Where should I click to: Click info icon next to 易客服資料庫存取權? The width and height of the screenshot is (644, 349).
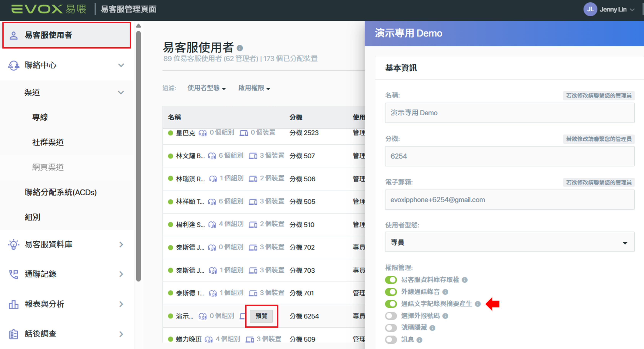point(464,280)
